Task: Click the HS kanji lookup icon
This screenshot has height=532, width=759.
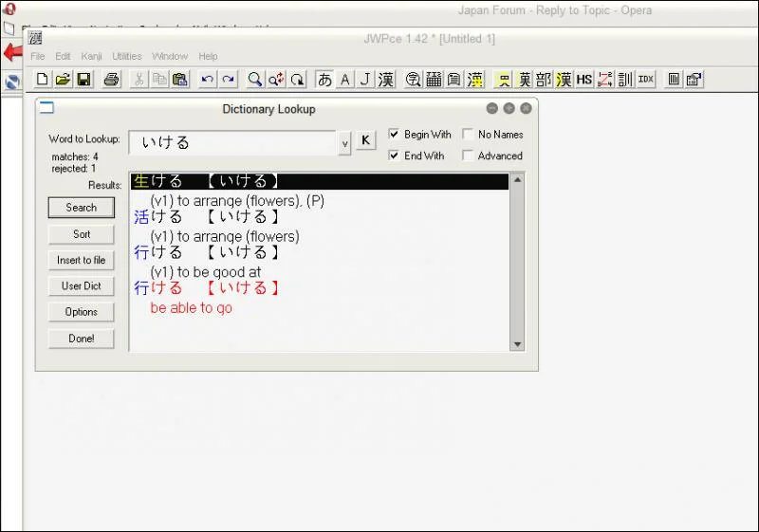Action: tap(584, 79)
